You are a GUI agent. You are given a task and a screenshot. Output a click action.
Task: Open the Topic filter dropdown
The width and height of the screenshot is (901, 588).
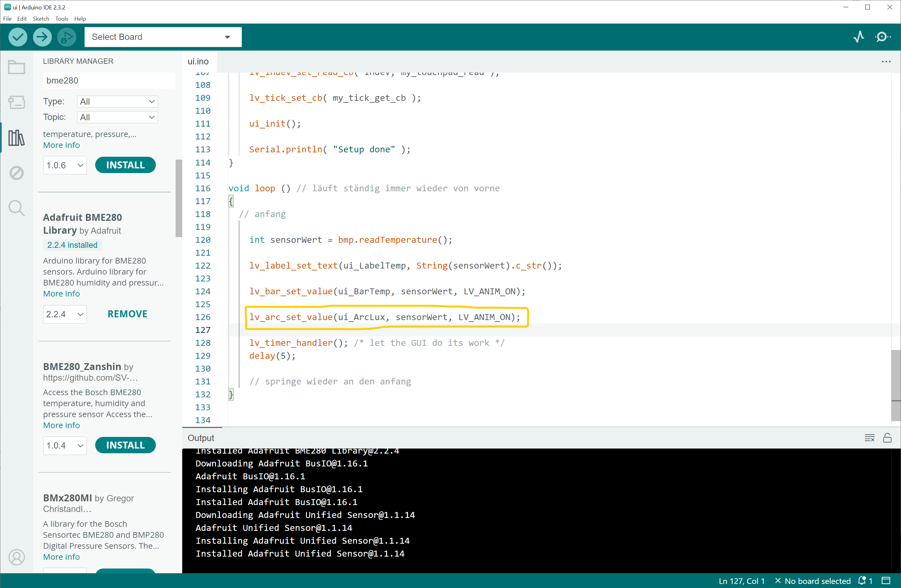click(117, 117)
